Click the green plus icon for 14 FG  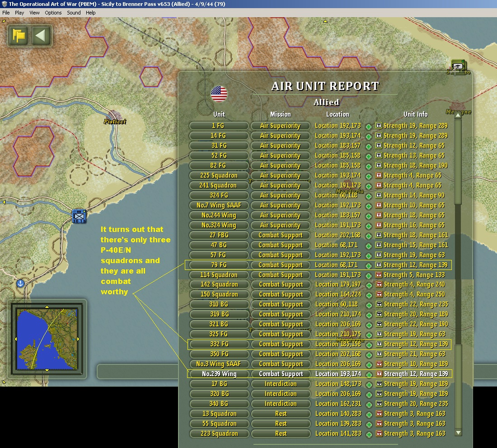click(x=369, y=137)
